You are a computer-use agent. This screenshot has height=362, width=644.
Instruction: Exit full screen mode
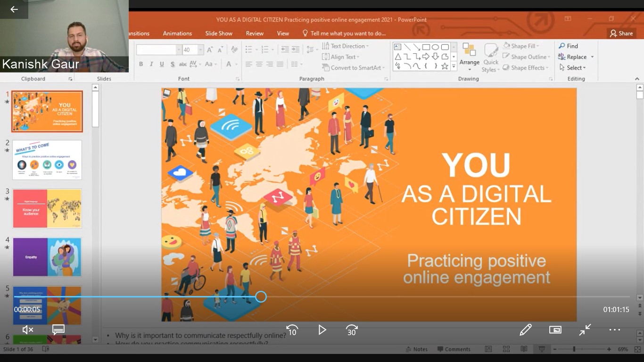click(x=585, y=330)
